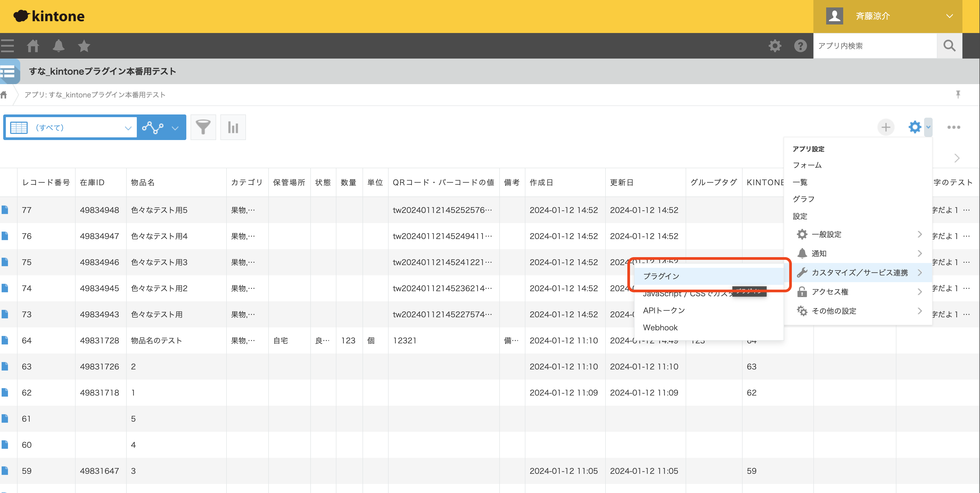Select Webhook in the submenu
The width and height of the screenshot is (980, 493).
coord(709,327)
